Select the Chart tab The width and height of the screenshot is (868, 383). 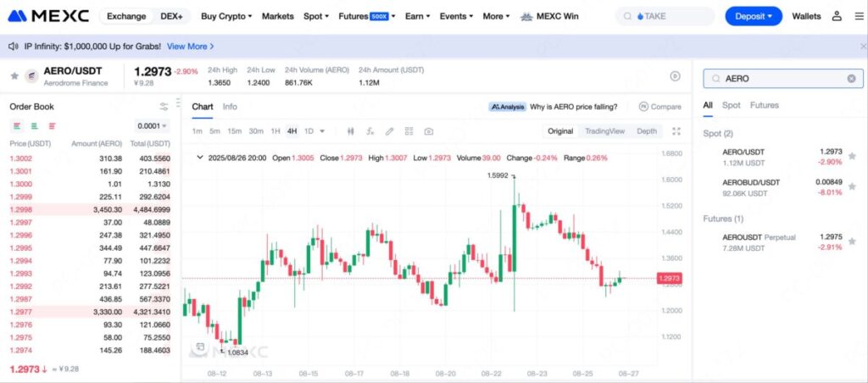tap(203, 106)
